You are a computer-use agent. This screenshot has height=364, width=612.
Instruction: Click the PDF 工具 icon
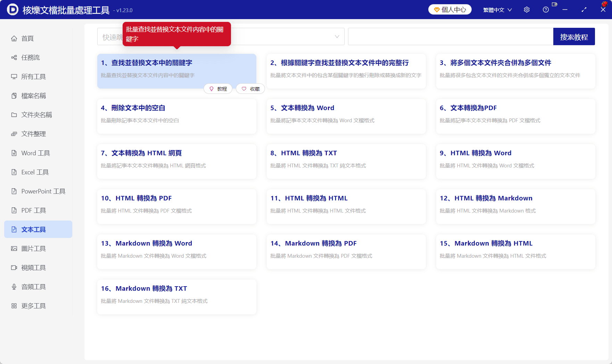[x=14, y=210]
